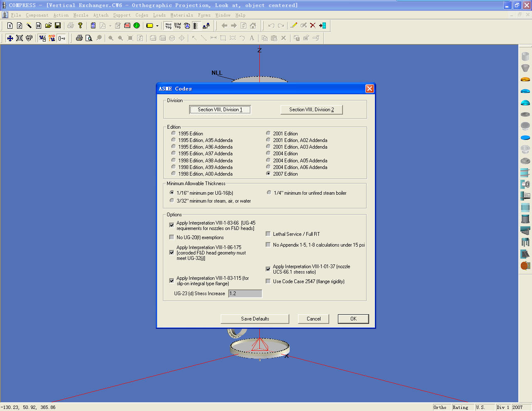Add the hemispherical head component
This screenshot has height=411, width=532.
point(525,103)
